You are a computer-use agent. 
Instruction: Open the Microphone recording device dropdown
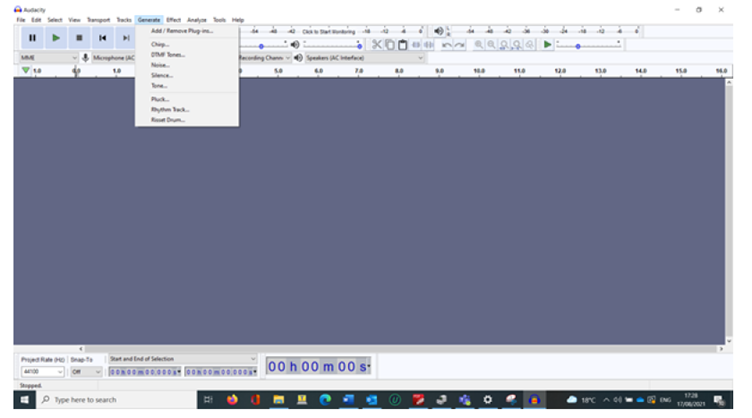coord(113,58)
